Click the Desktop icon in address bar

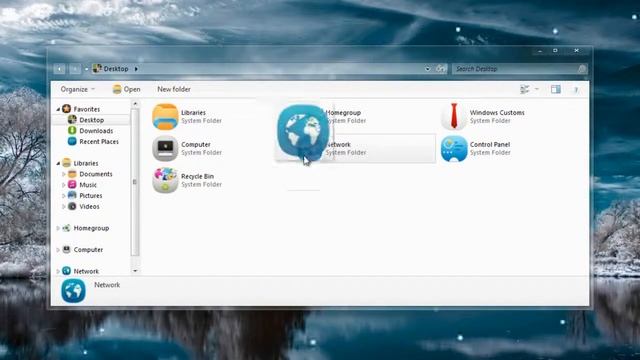(97, 68)
